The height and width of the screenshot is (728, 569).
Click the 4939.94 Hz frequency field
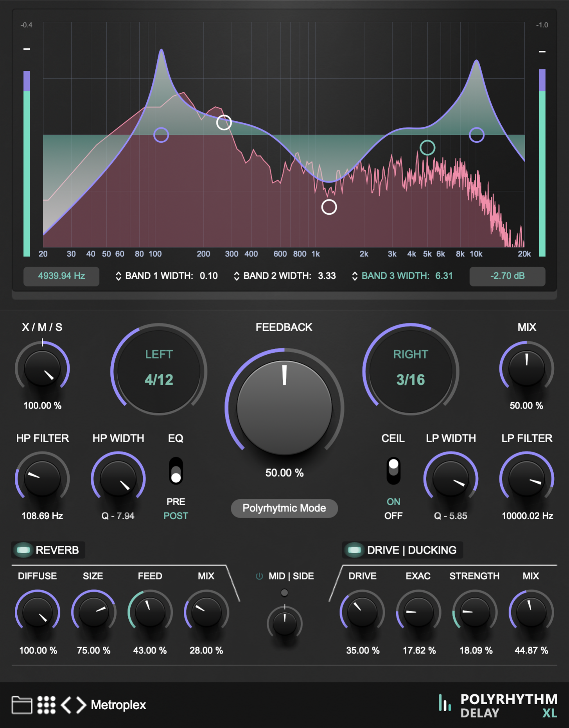click(x=61, y=276)
